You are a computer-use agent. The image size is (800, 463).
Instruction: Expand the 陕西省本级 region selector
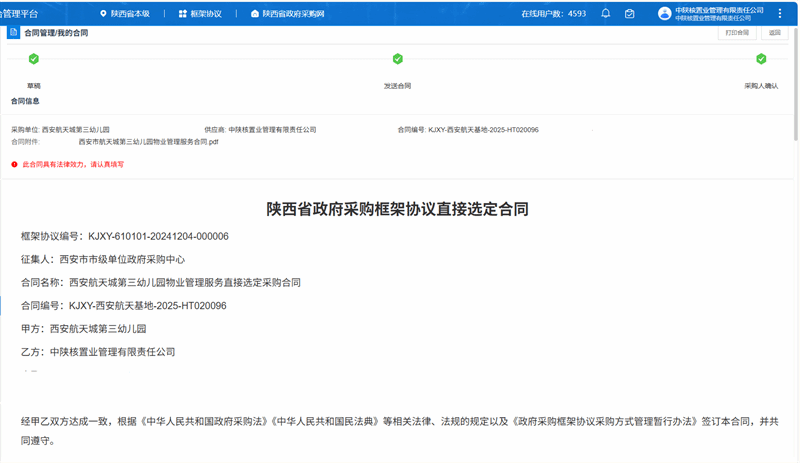(130, 14)
